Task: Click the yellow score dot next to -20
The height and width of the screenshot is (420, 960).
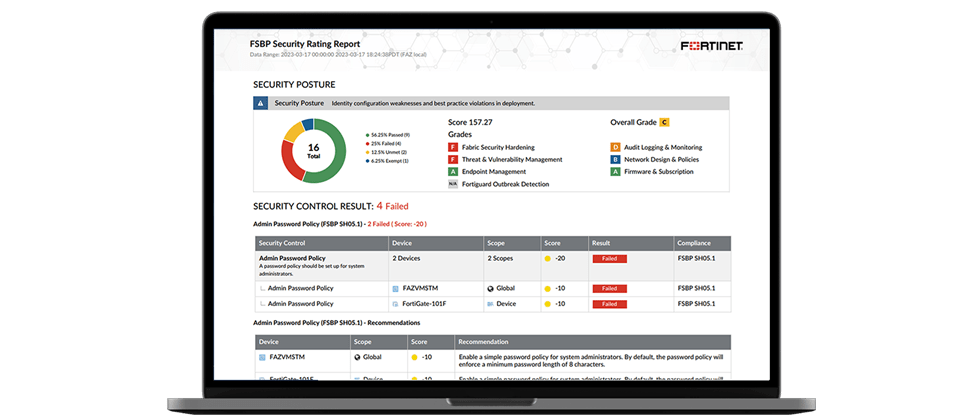Action: click(548, 258)
